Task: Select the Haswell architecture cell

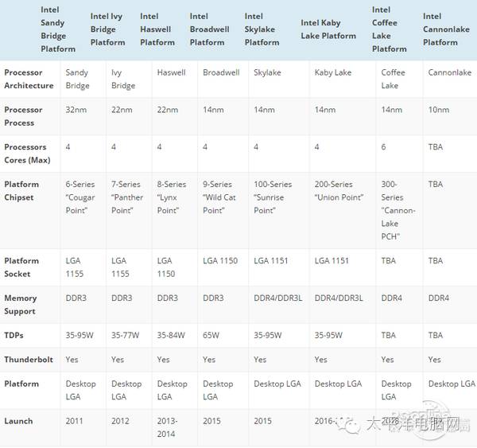Action: 171,72
